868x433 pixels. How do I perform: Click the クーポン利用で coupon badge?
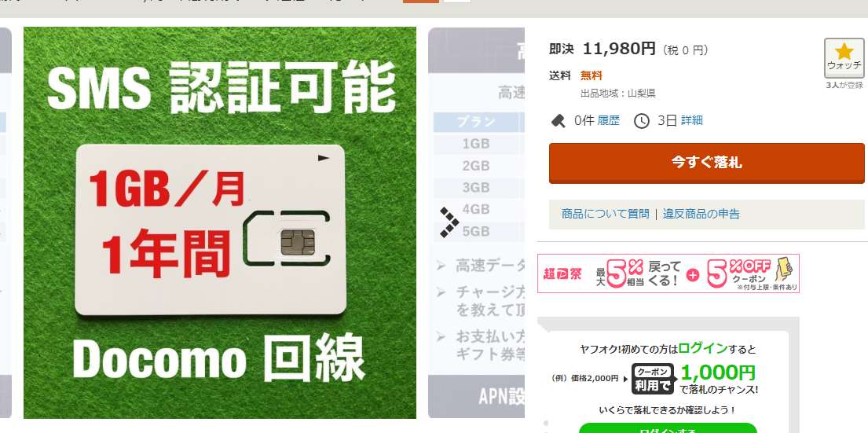(x=653, y=379)
